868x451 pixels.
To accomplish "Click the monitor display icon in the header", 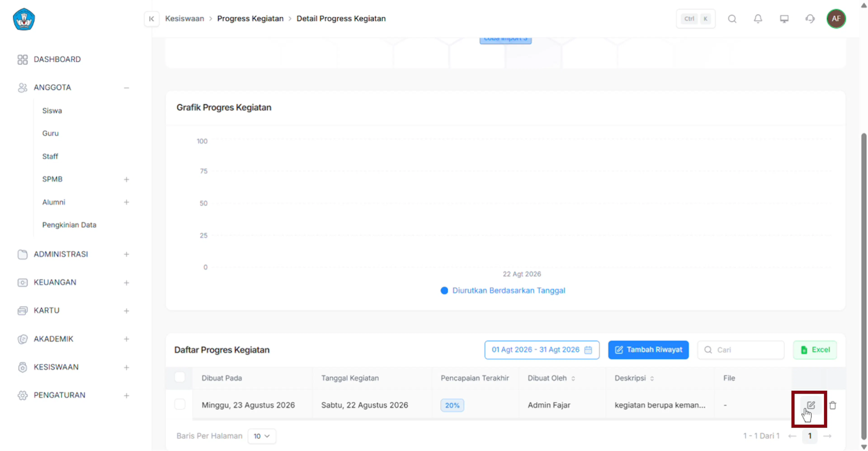I will tap(784, 19).
